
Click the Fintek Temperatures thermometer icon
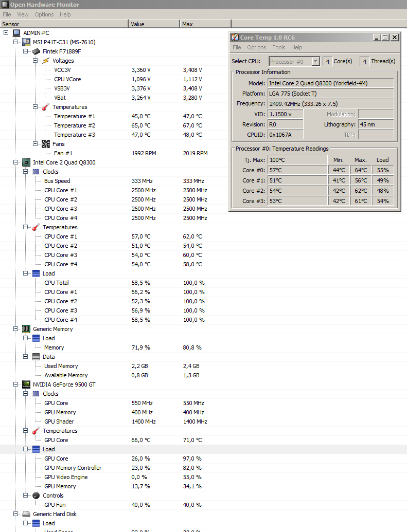click(46, 107)
